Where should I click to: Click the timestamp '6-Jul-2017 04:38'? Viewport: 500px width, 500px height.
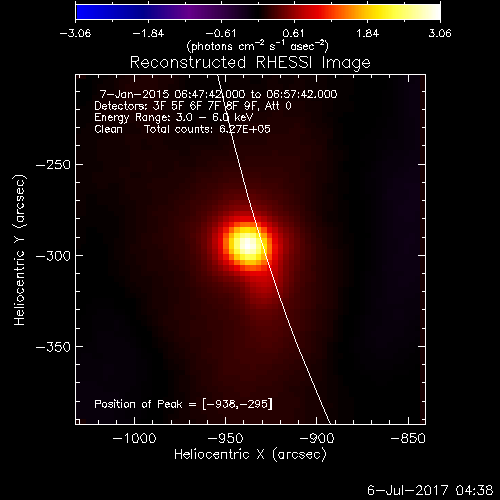tap(430, 490)
